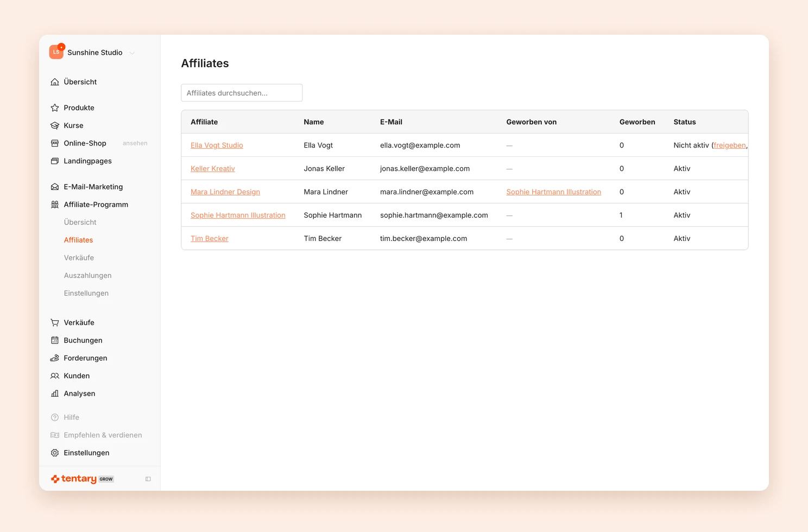Click the ansehen link beside Online-Shop
This screenshot has width=808, height=532.
135,143
